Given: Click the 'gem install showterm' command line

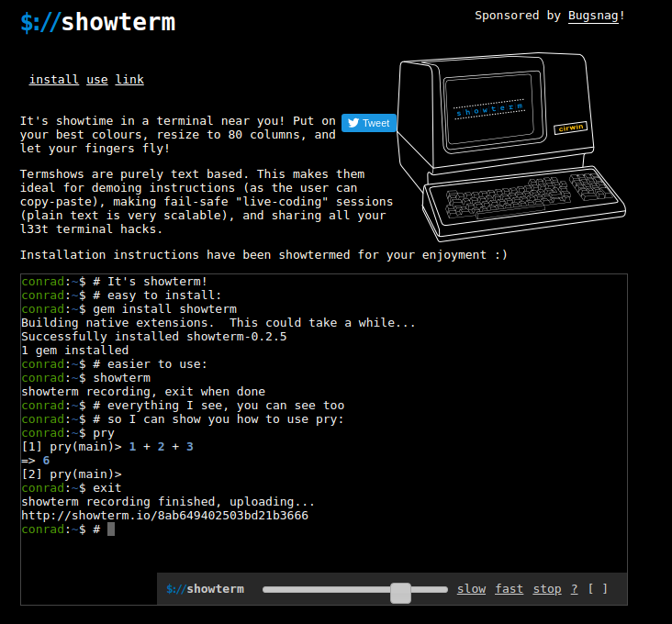Looking at the screenshot, I should coord(129,308).
